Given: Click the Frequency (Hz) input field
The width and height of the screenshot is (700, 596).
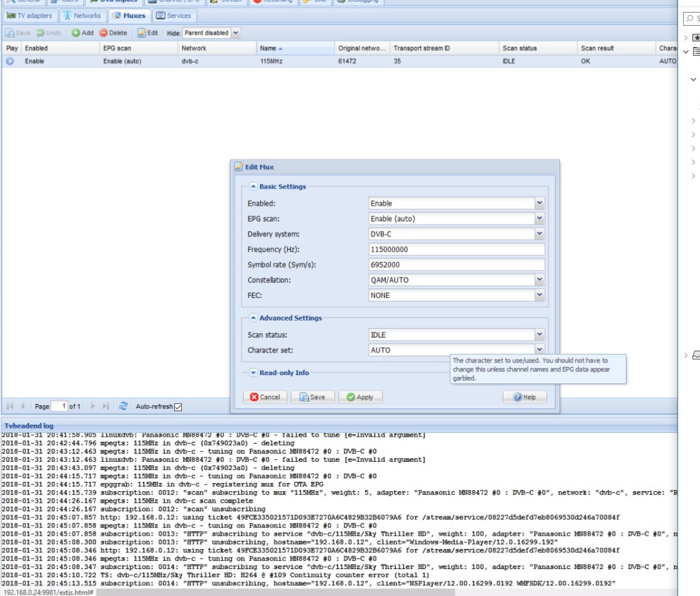Looking at the screenshot, I should tap(456, 249).
